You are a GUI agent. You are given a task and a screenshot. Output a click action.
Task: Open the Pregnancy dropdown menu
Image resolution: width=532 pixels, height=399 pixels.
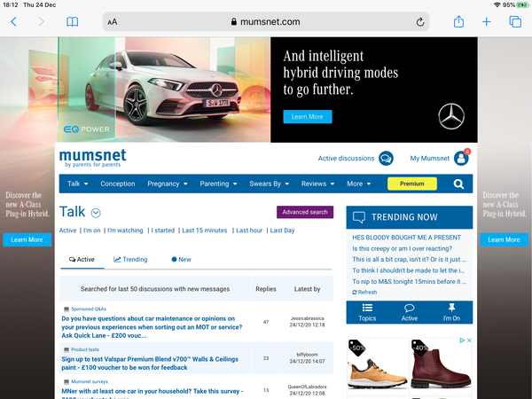[x=168, y=184]
